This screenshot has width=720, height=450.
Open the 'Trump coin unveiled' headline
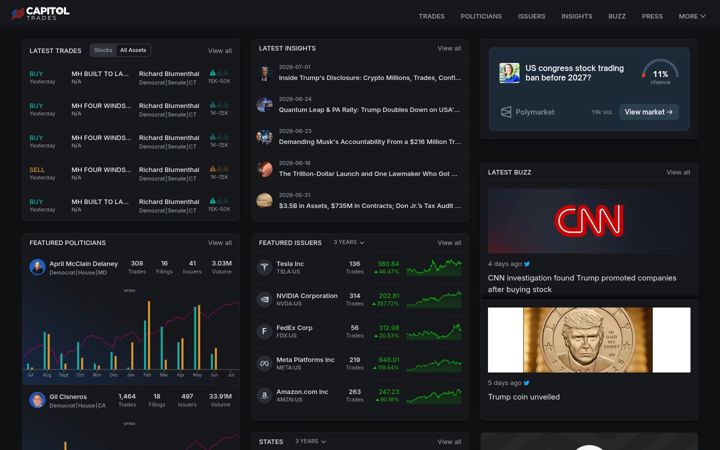click(523, 397)
